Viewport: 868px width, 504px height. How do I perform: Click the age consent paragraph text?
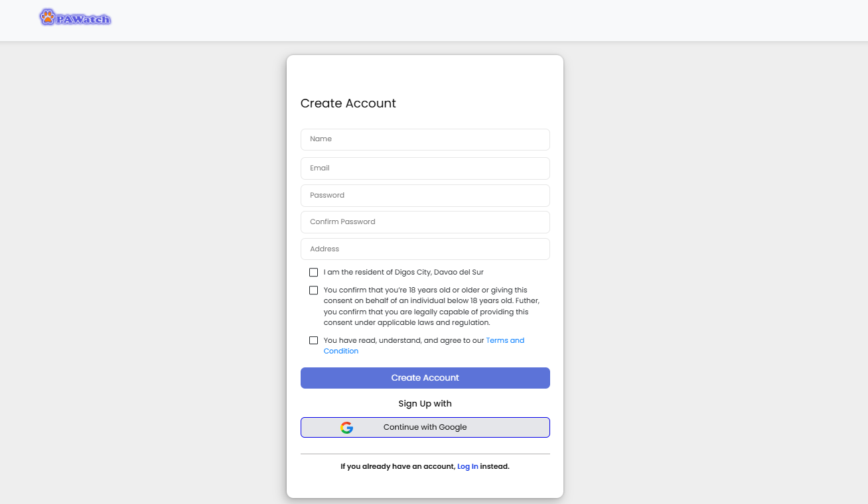tap(426, 306)
